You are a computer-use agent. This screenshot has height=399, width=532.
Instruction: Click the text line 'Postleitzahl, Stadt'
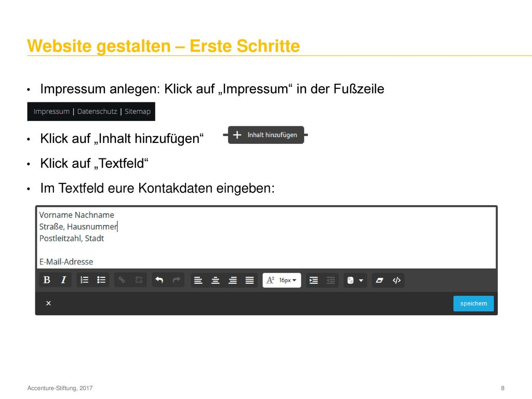pos(72,238)
